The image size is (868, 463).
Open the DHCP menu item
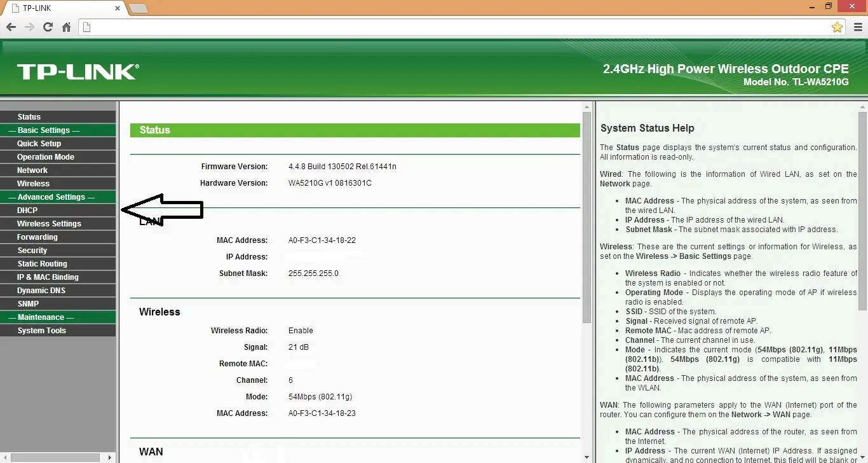click(x=58, y=211)
